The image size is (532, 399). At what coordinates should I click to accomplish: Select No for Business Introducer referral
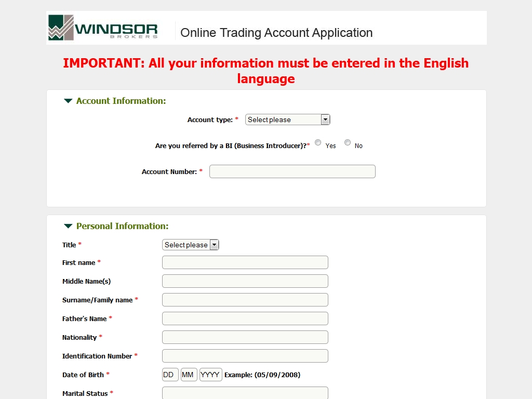348,143
